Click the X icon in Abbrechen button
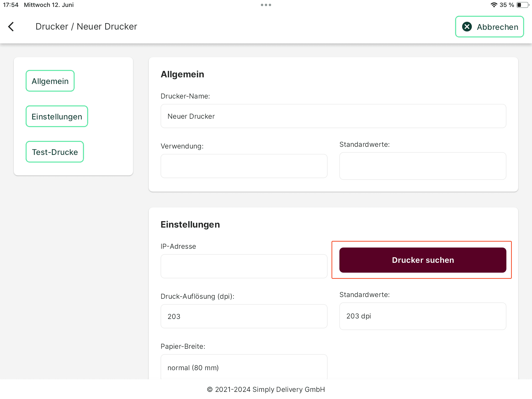The image size is (532, 399). coord(467,27)
